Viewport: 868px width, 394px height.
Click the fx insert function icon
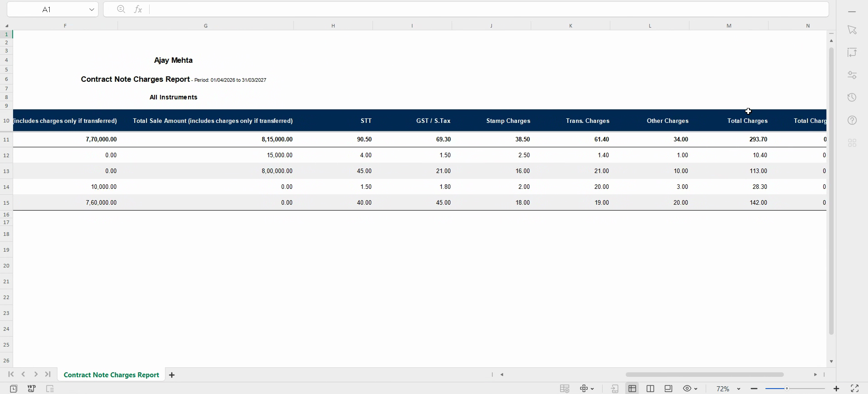click(x=138, y=9)
